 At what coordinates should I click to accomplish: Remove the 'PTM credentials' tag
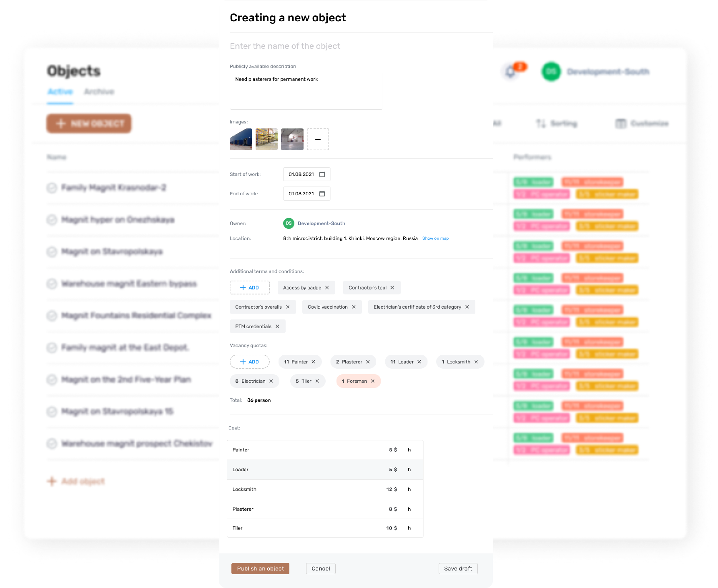coord(277,327)
